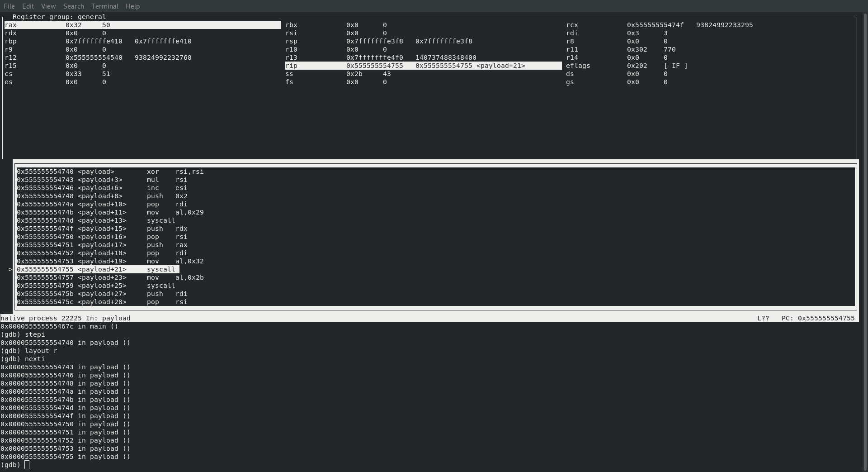868x472 pixels.
Task: Open the Search menu
Action: (73, 6)
